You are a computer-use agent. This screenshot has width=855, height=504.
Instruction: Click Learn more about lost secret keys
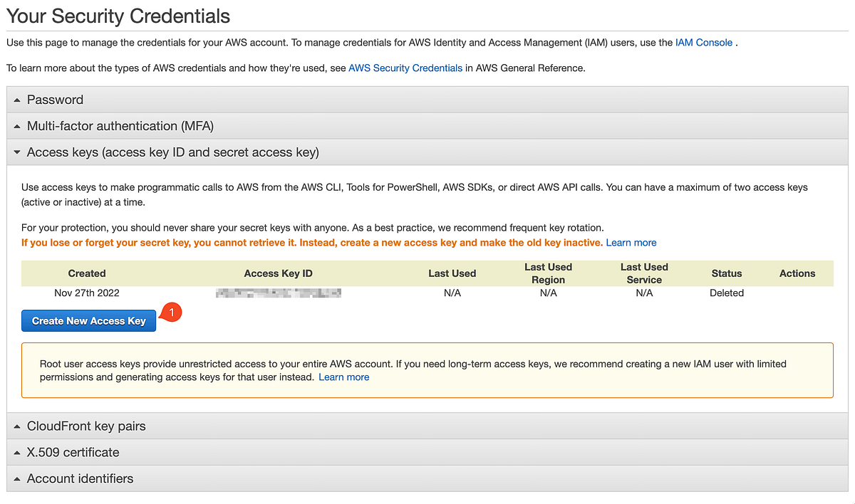point(631,242)
